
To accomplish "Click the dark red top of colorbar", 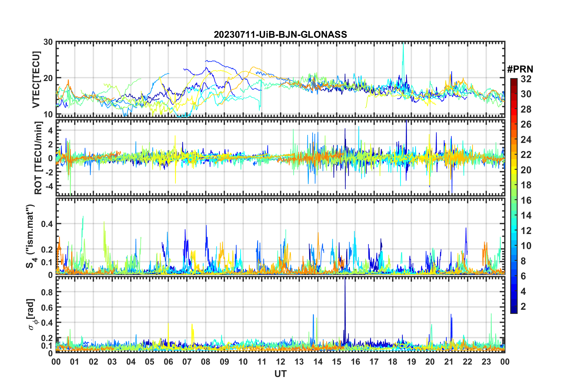I will point(514,80).
